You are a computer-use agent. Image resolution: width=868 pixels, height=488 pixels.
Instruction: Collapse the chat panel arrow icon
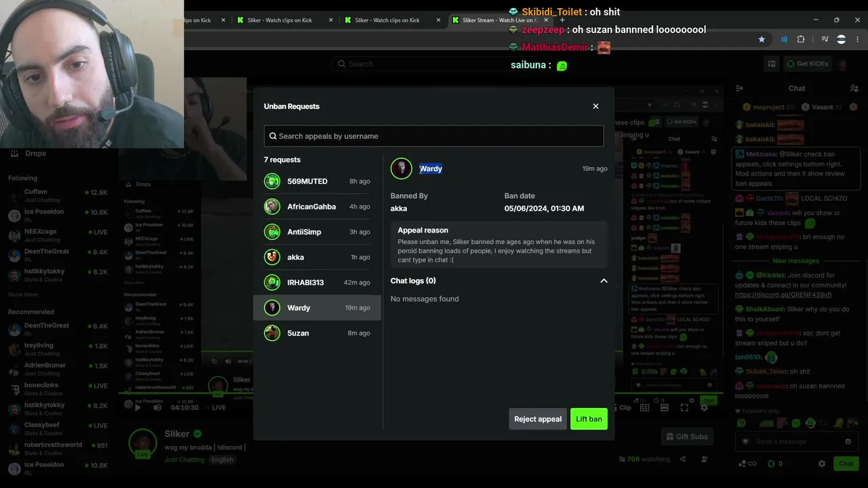(740, 88)
